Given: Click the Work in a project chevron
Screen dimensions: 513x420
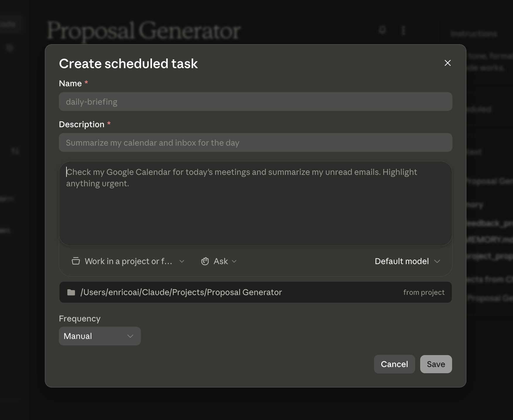Looking at the screenshot, I should (182, 261).
